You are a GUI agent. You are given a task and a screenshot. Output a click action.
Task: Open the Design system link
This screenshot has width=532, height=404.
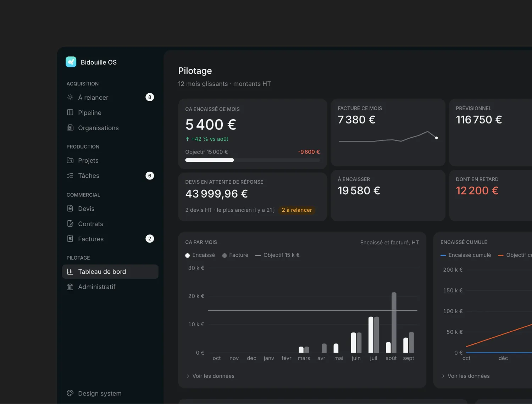pos(110,393)
